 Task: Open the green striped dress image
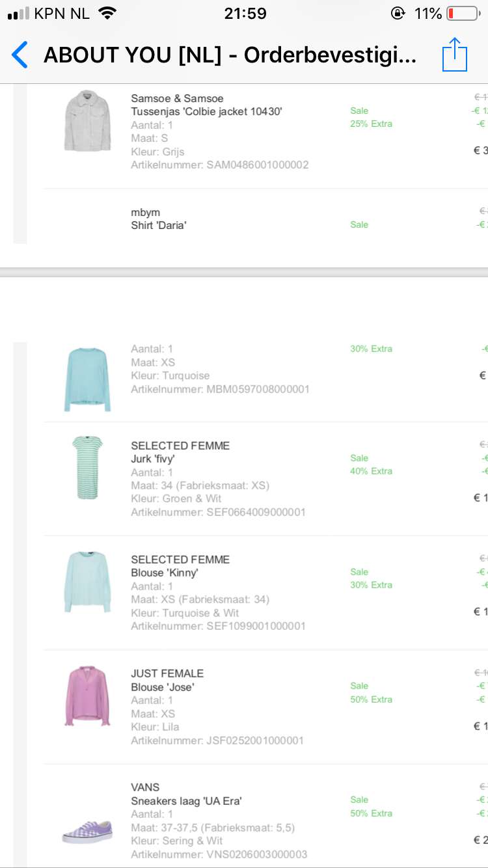click(87, 468)
